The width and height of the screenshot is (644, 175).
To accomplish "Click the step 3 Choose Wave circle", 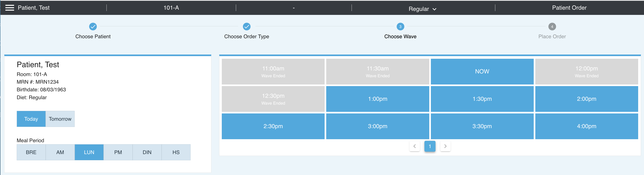I will pos(400,27).
